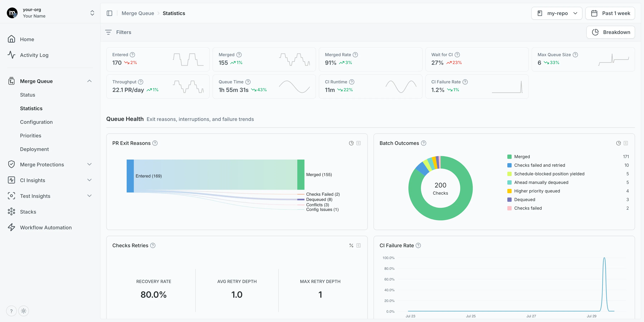Click the Workflow Automation lightning icon

[11, 228]
